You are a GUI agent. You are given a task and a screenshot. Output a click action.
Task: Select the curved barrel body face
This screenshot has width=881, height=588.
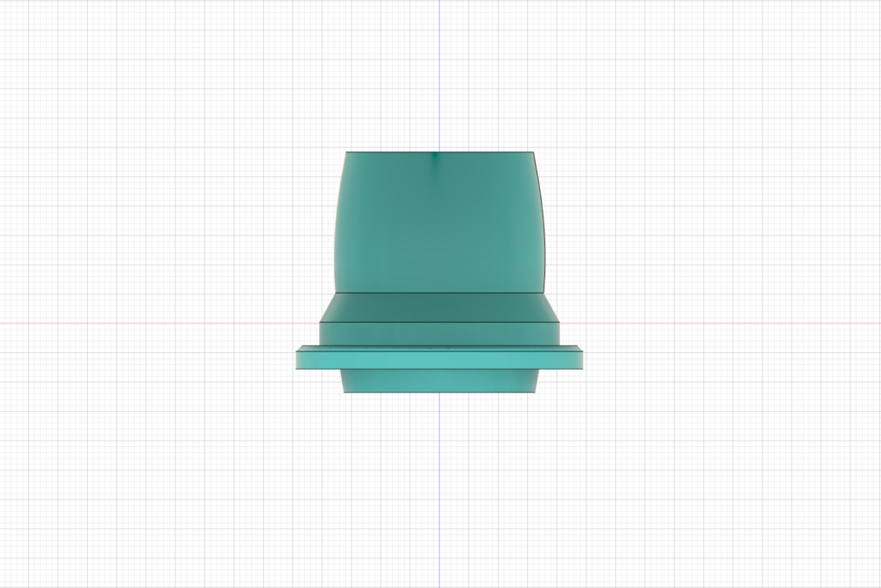[439, 224]
